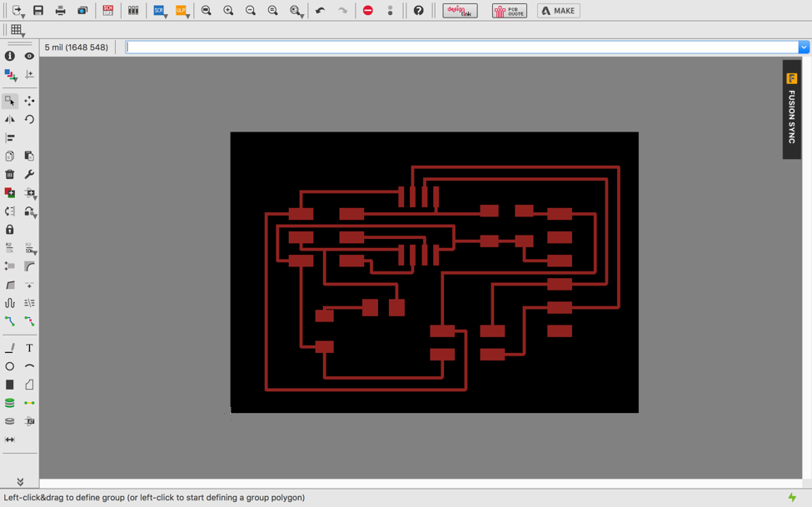Open the Replace part dropdown tool
The image size is (812, 507).
[x=30, y=194]
